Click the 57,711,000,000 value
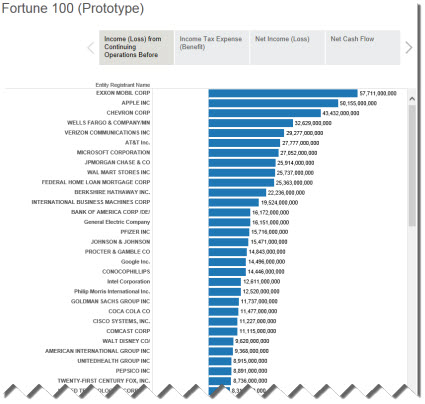 [378, 93]
